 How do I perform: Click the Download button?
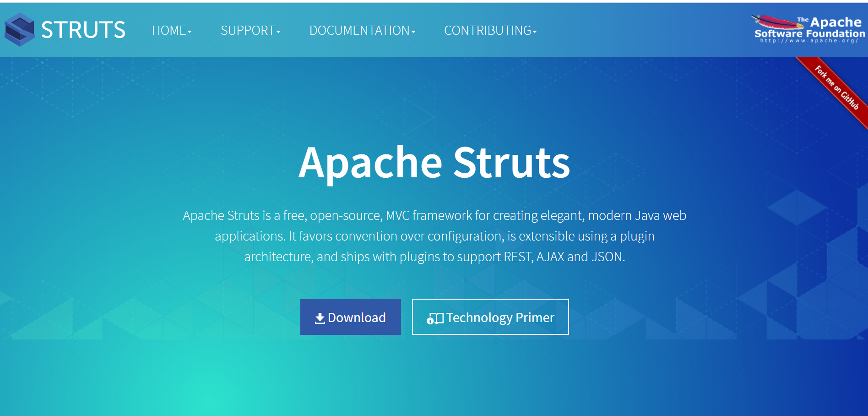tap(350, 317)
